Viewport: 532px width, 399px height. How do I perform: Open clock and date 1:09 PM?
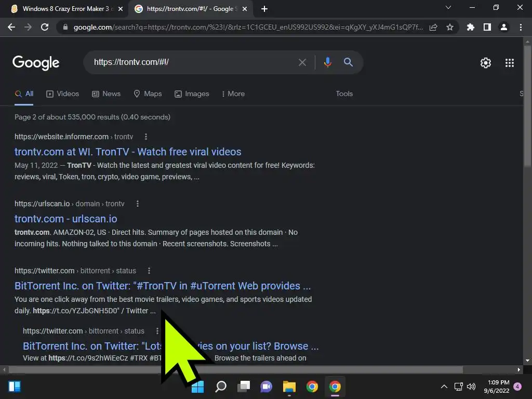coord(497,387)
